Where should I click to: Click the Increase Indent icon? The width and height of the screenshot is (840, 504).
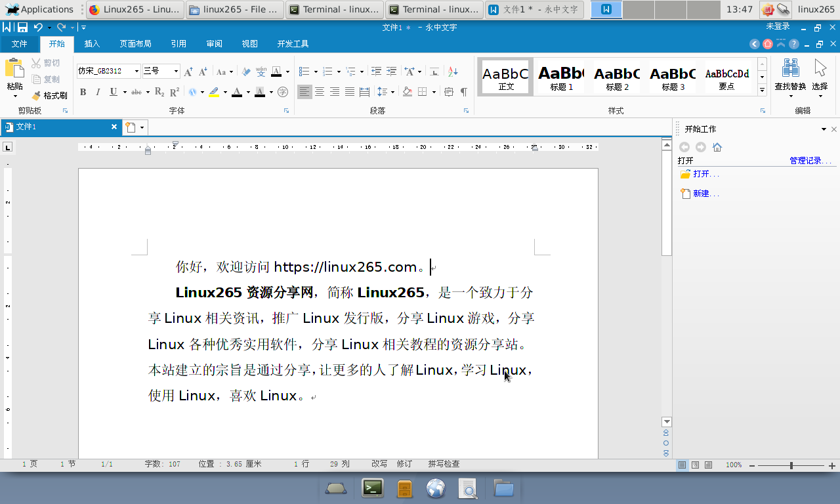click(x=391, y=72)
